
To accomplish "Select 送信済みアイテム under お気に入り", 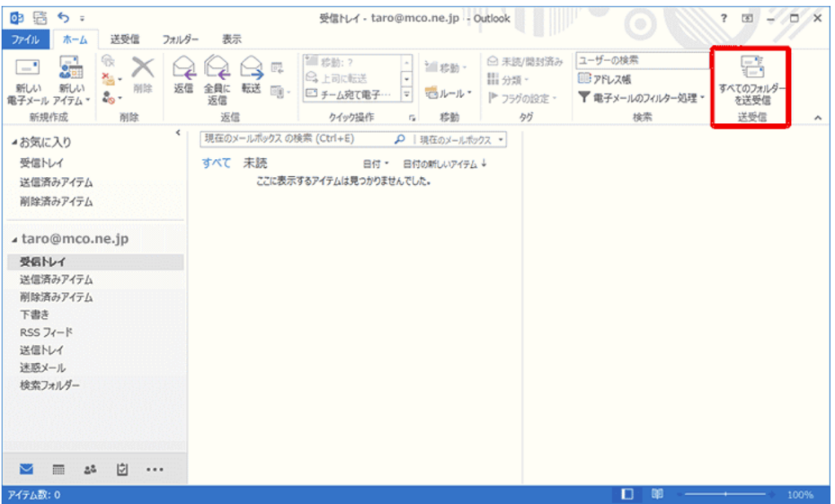I will click(x=56, y=182).
